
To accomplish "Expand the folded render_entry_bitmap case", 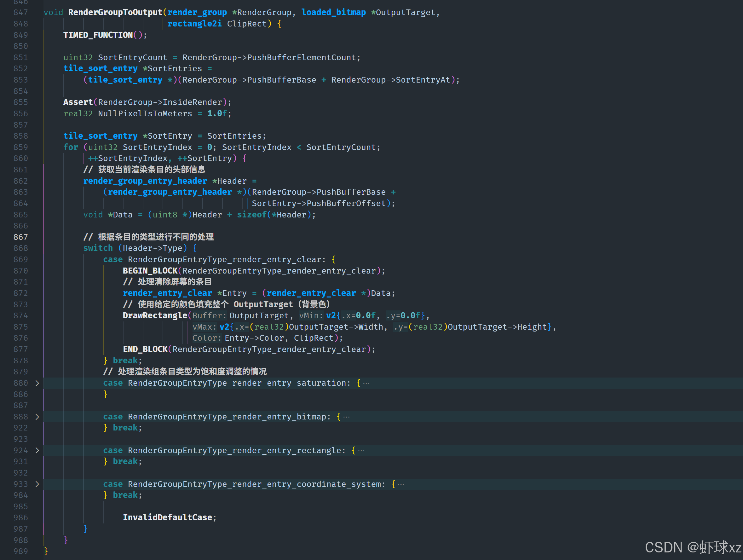I will point(37,417).
